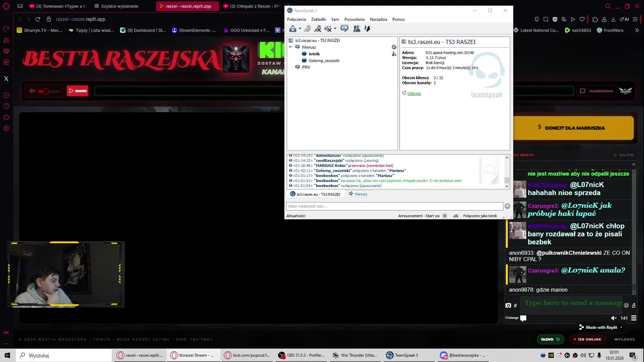Open browser easy setup sliders icon

636,19
